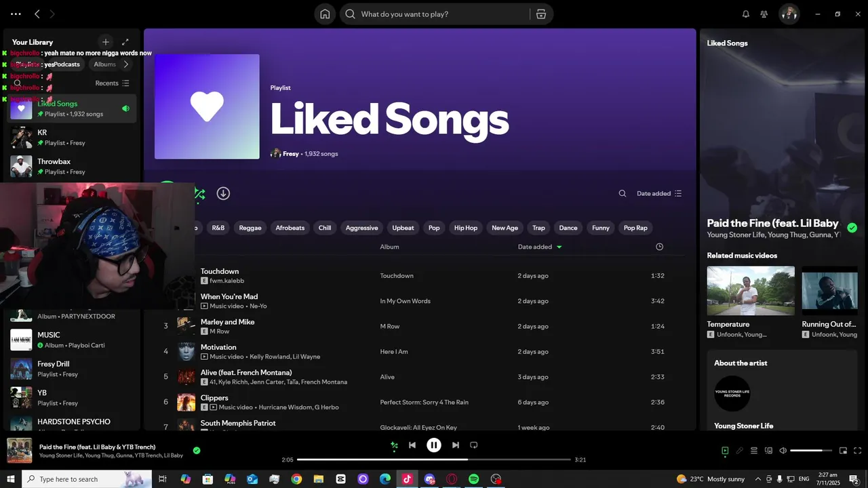Click the download playlist icon
This screenshot has width=868, height=488.
click(x=223, y=193)
